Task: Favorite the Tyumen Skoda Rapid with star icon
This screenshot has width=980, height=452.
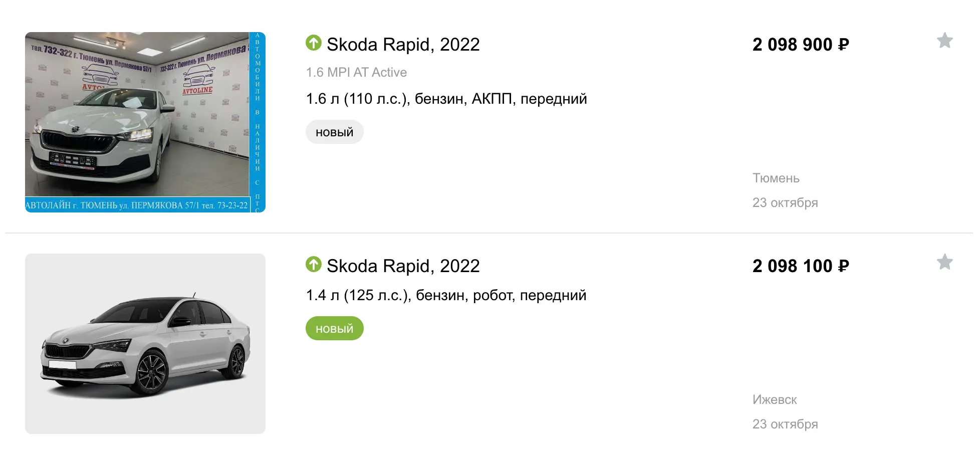Action: tap(944, 41)
